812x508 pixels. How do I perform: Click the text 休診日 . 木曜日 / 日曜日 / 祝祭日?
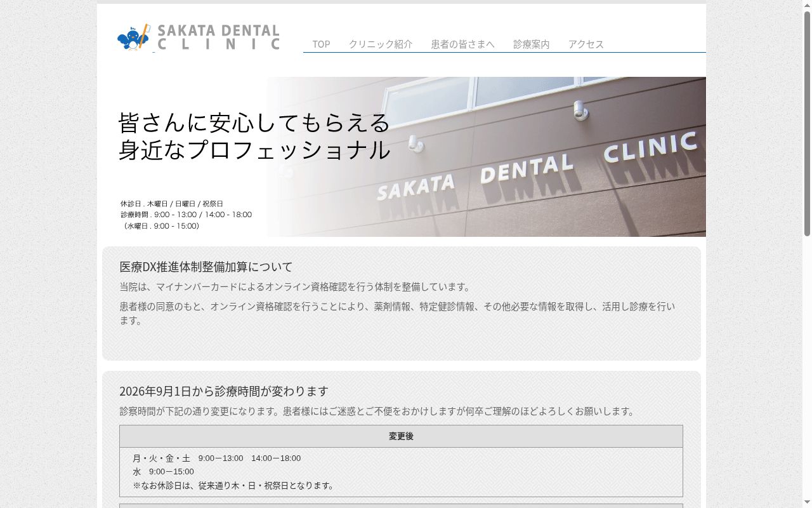172,204
